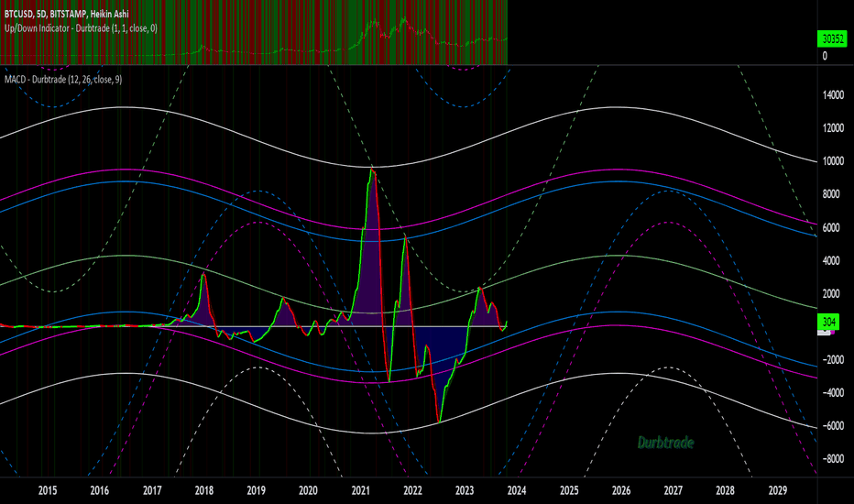
Task: Click the 2022 MACD trough near -6000
Action: pos(439,422)
